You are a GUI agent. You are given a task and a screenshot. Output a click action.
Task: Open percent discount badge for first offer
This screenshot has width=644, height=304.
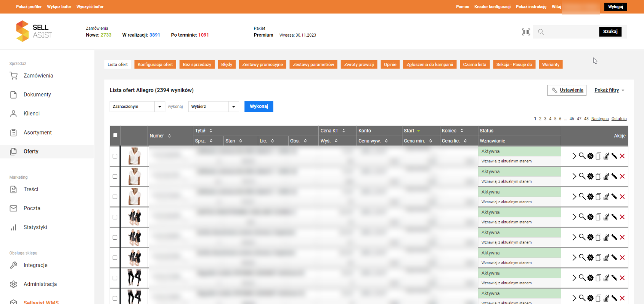(590, 156)
